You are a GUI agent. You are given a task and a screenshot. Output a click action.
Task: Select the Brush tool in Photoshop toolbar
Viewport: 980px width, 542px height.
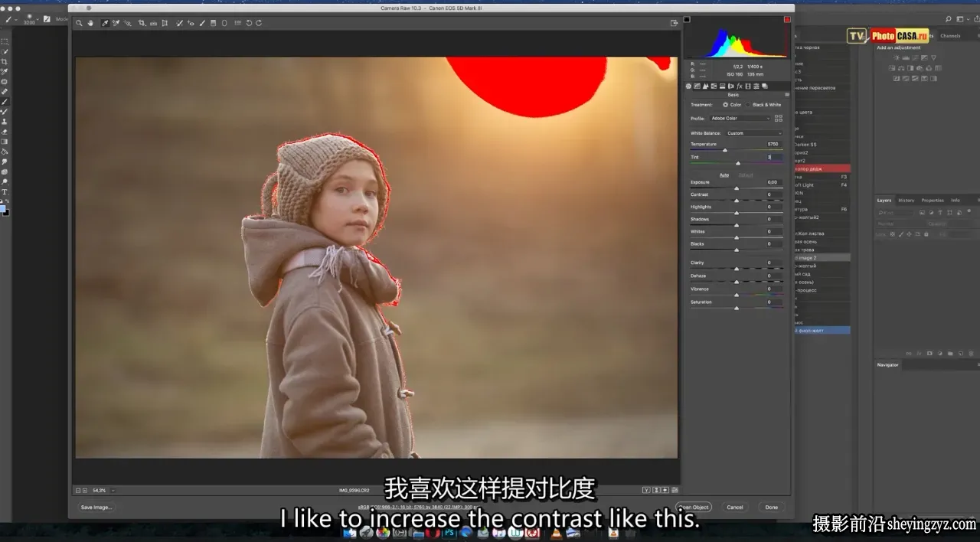[x=5, y=101]
